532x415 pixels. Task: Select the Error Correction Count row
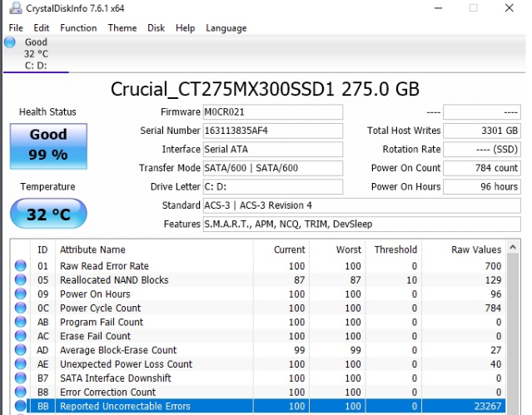point(258,392)
